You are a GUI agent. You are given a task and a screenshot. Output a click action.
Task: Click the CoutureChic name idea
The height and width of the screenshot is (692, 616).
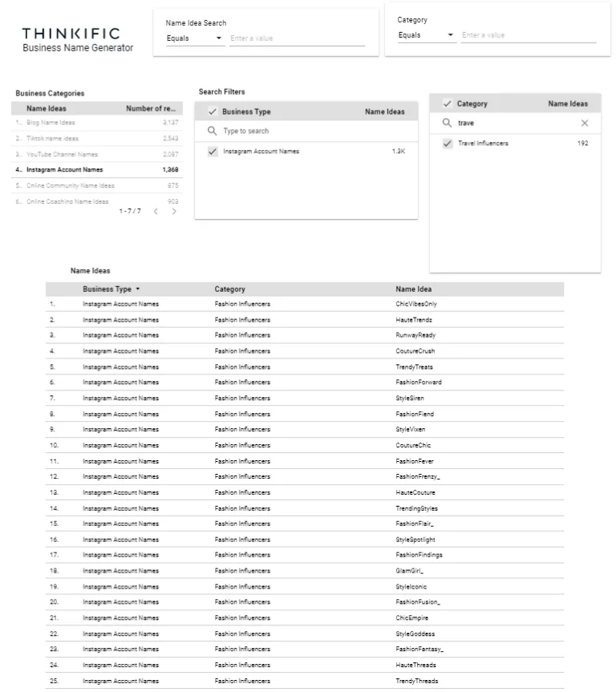[x=413, y=446]
